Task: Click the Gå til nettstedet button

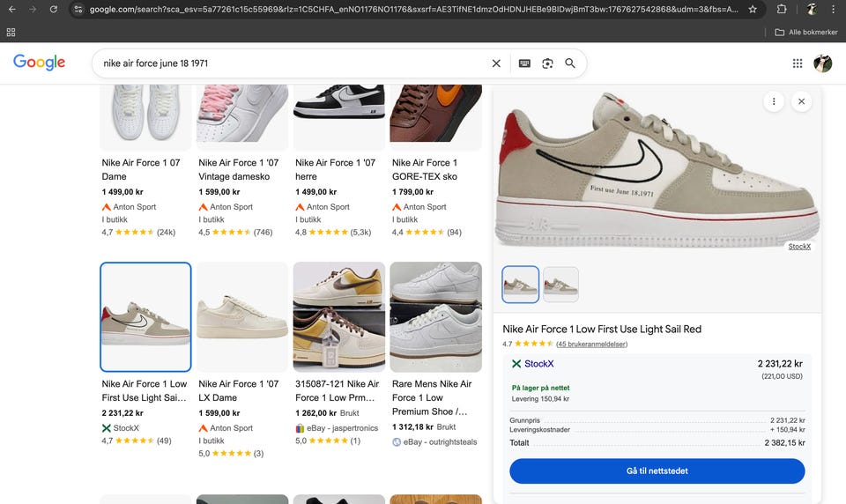Action: point(657,471)
